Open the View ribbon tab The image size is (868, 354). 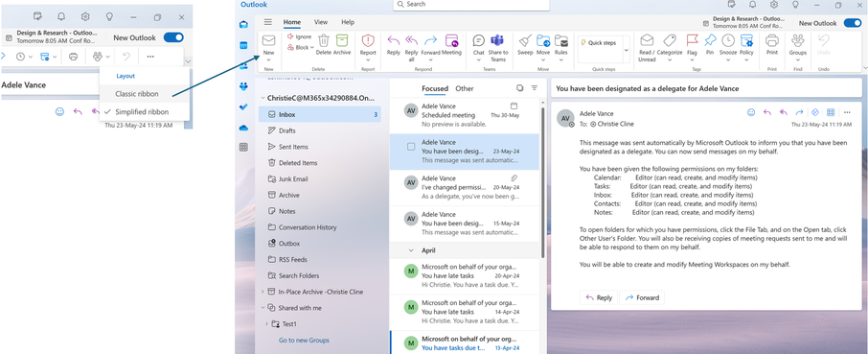(321, 22)
